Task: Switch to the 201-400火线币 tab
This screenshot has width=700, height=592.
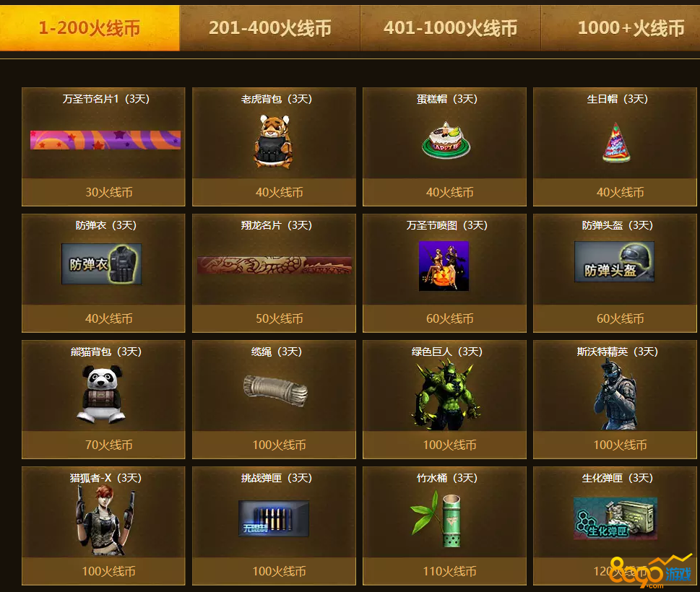Action: coord(270,28)
